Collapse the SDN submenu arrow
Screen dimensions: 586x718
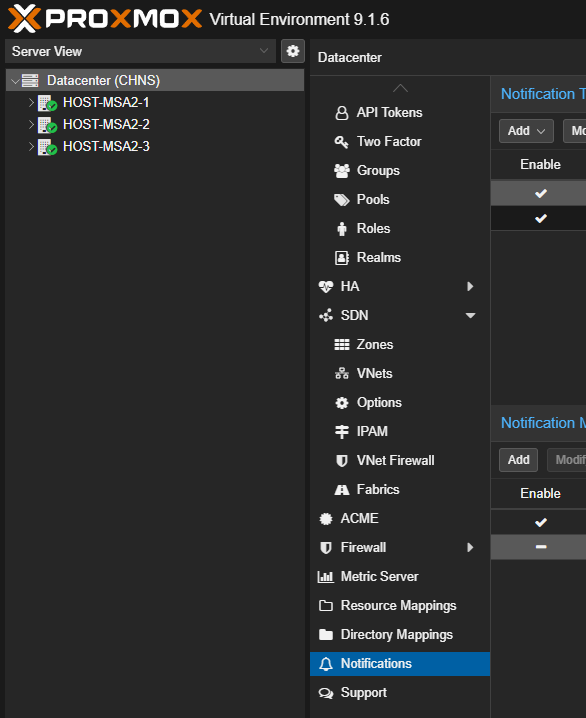pyautogui.click(x=470, y=315)
